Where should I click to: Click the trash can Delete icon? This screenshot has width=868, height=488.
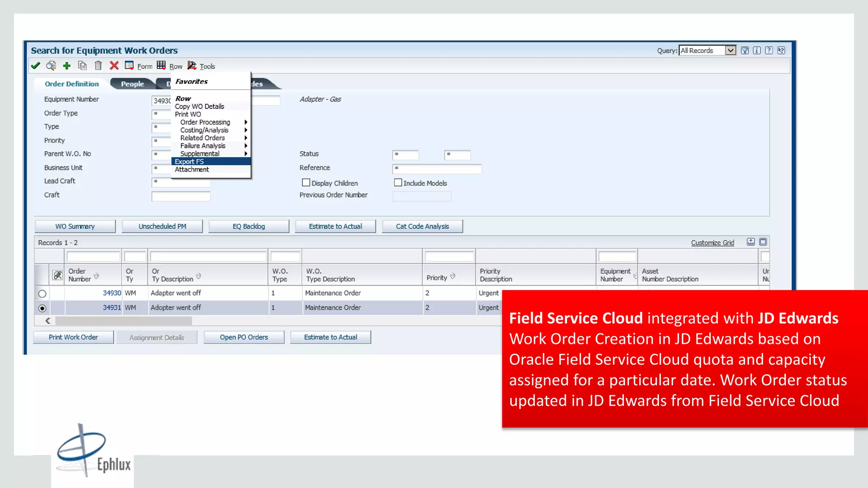point(98,66)
